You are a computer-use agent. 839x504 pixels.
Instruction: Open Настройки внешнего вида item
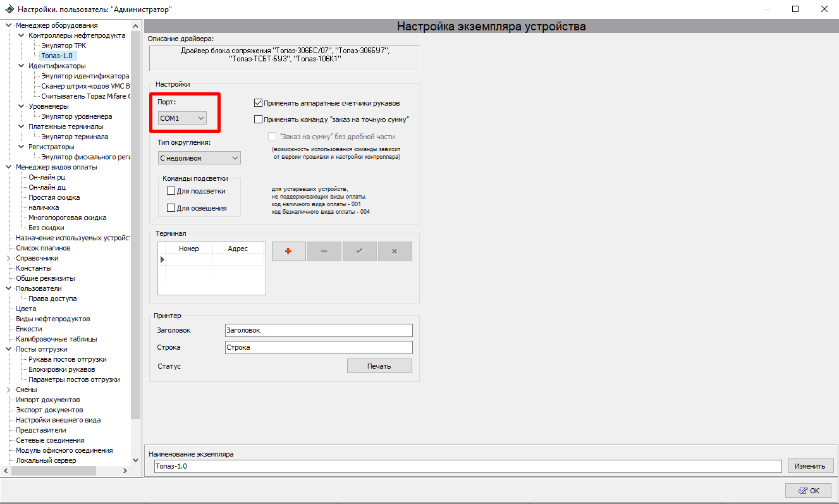tap(58, 420)
